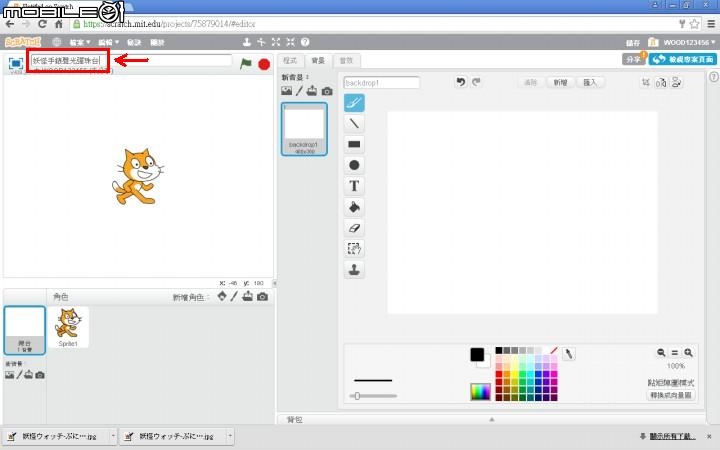Click the 匯入 Import button
Viewport: 720px width, 450px height.
(590, 83)
